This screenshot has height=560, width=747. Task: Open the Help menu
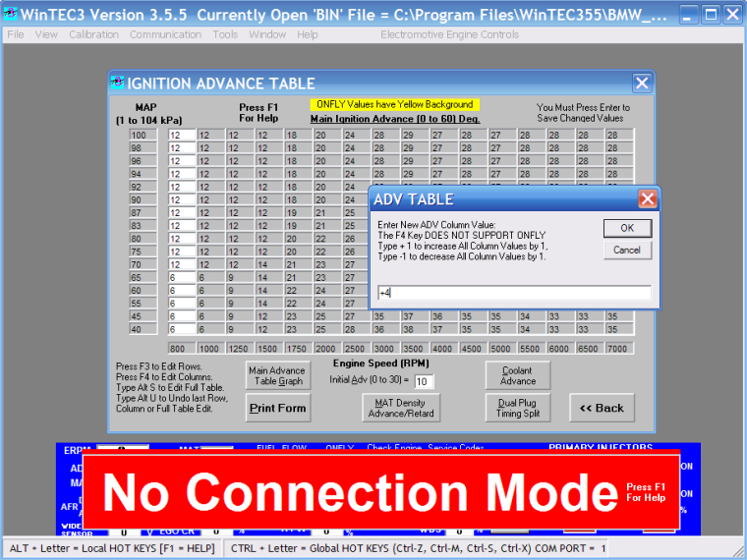point(308,34)
